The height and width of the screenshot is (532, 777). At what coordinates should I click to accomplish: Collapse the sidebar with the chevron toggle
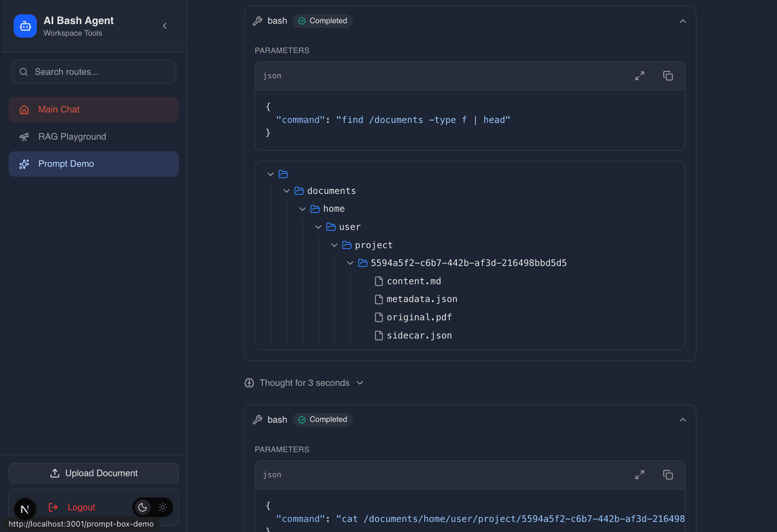coord(165,26)
